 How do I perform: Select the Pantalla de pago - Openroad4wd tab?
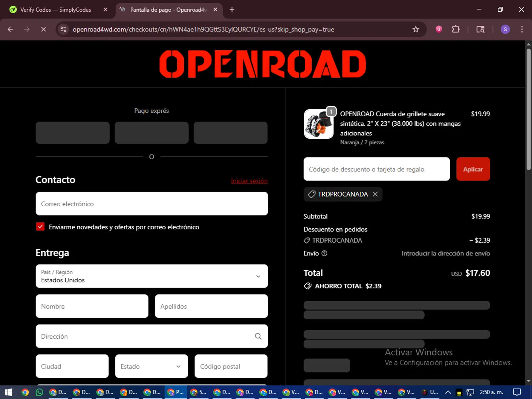coord(169,10)
